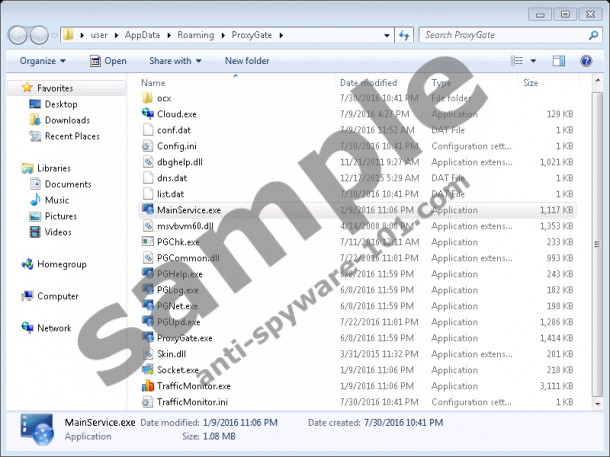The width and height of the screenshot is (610, 457).
Task: Select Computer in the navigation pane
Action: point(58,296)
